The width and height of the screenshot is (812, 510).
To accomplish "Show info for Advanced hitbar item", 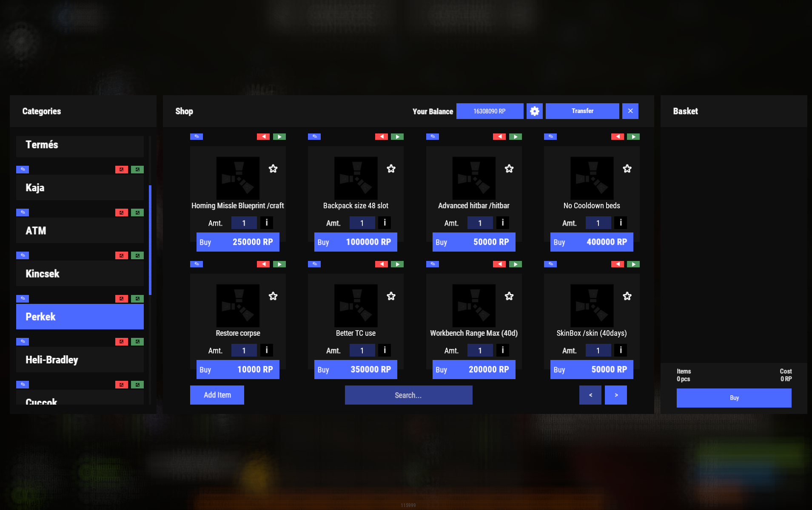I will 502,223.
